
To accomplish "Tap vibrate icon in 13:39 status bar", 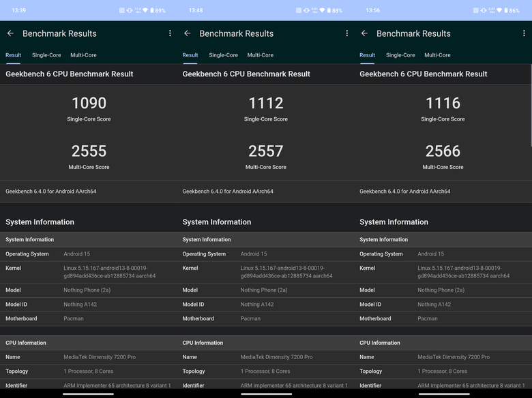I will (130, 10).
